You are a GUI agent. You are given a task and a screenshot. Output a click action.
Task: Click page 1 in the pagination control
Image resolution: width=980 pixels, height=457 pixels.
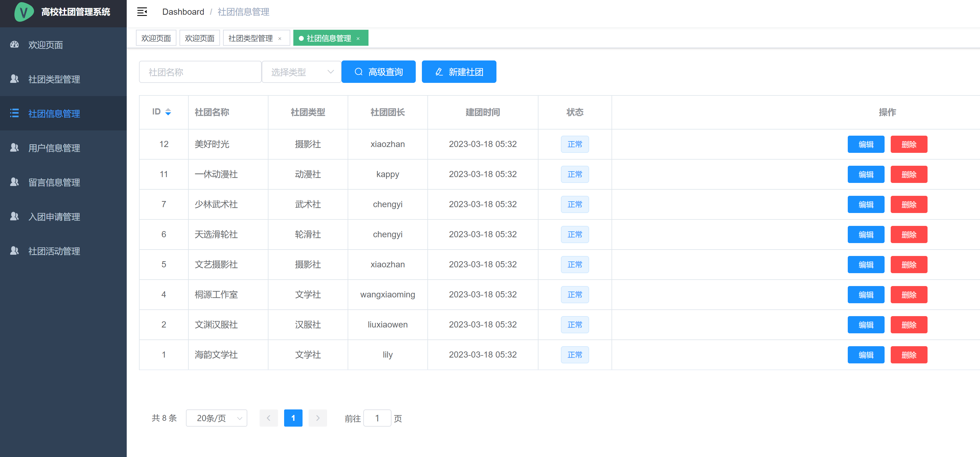coord(293,418)
